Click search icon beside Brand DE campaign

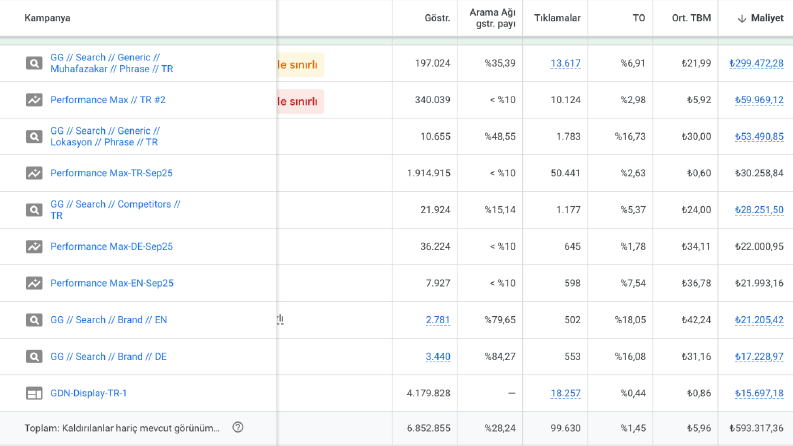34,356
